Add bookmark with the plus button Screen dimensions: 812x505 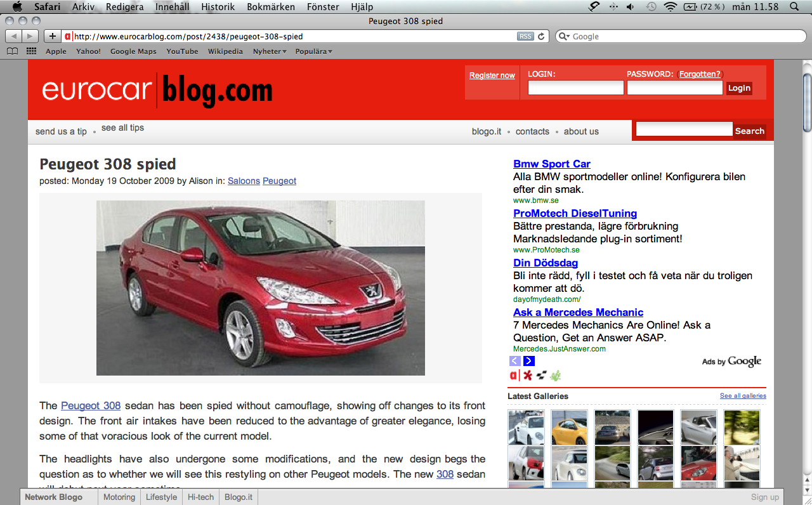click(53, 36)
